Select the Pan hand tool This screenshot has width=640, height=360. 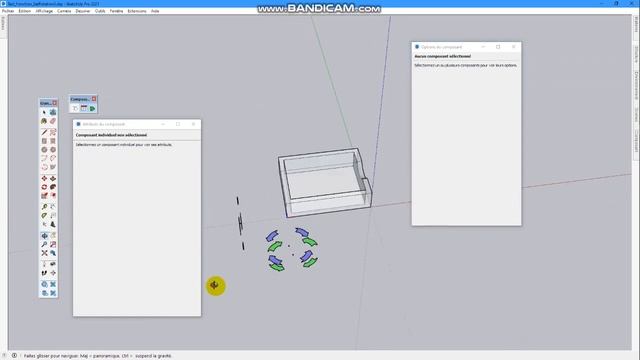pyautogui.click(x=53, y=236)
